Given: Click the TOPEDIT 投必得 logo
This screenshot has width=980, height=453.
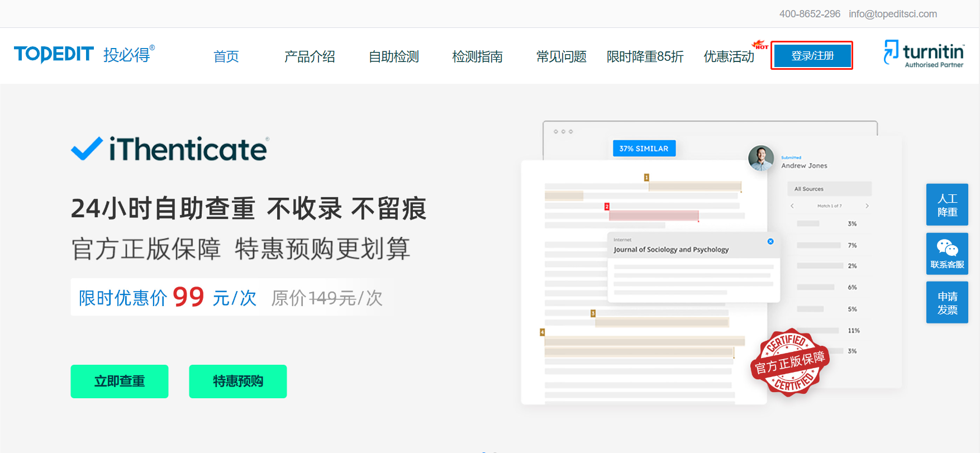Looking at the screenshot, I should click(x=84, y=54).
